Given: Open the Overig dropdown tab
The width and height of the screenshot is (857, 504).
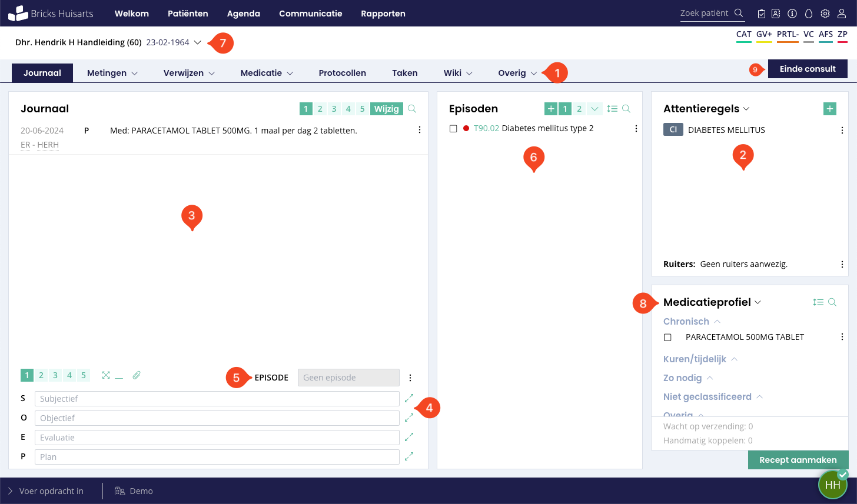Looking at the screenshot, I should 517,73.
